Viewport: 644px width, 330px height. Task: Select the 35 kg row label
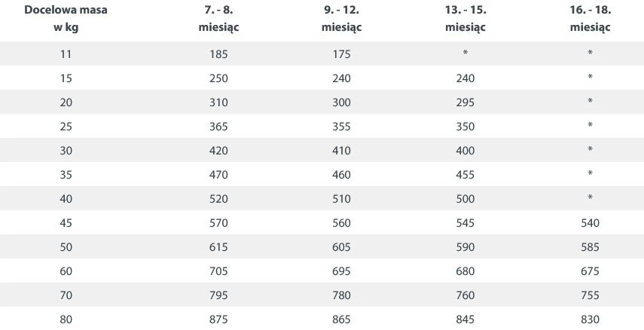[x=66, y=175]
